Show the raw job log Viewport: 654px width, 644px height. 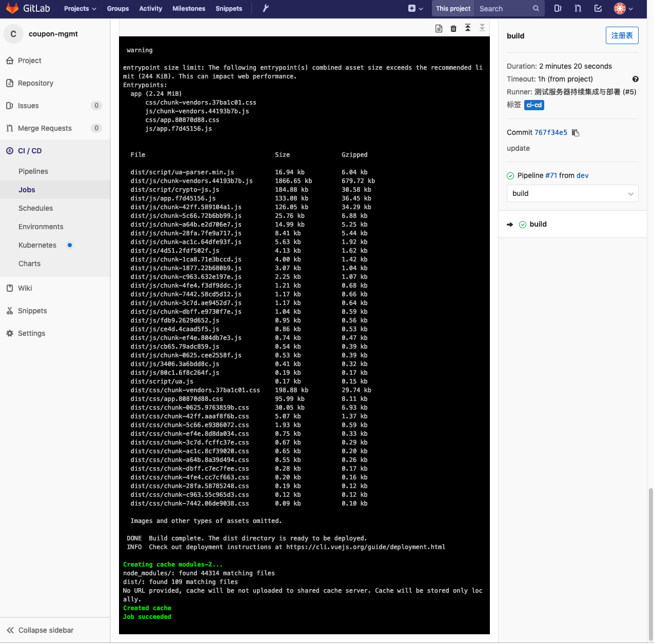tap(439, 29)
